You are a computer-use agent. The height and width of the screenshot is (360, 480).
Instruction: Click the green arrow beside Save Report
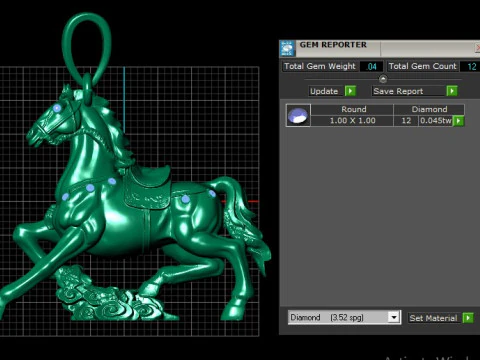pyautogui.click(x=452, y=91)
